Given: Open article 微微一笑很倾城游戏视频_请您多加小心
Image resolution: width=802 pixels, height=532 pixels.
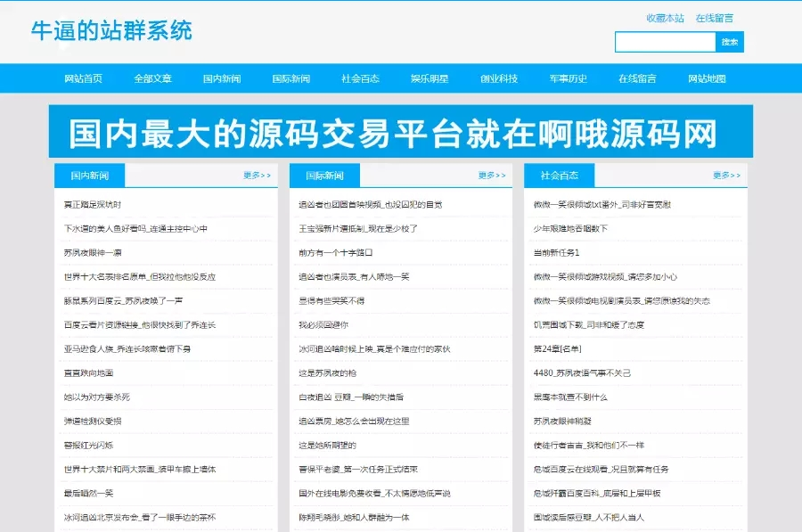Looking at the screenshot, I should coord(605,277).
